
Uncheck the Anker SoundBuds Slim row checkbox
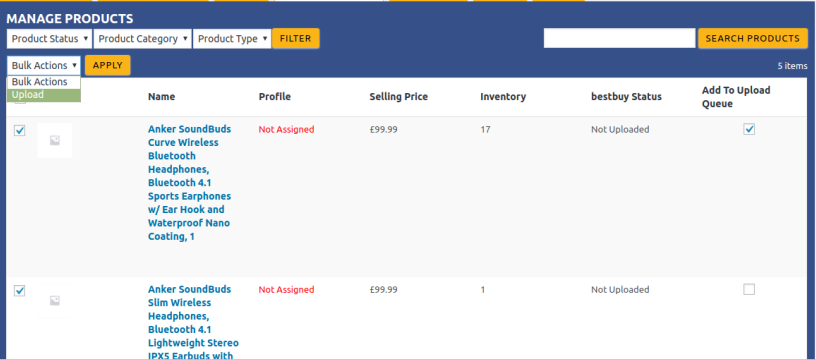[x=20, y=290]
